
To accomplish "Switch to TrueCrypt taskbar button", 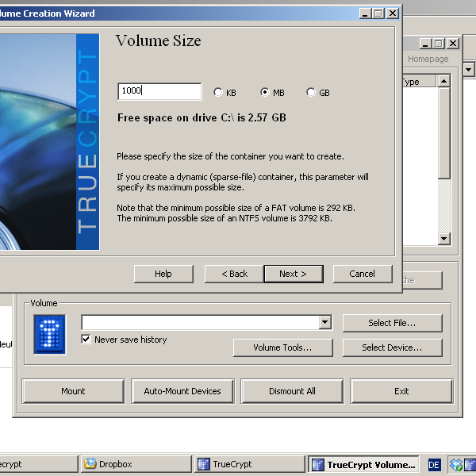I will coord(250,464).
